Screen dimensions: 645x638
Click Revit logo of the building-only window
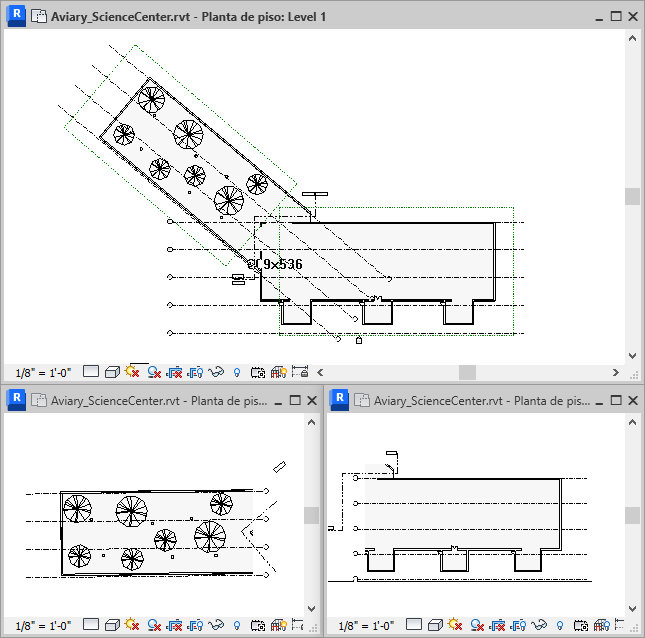[x=339, y=400]
